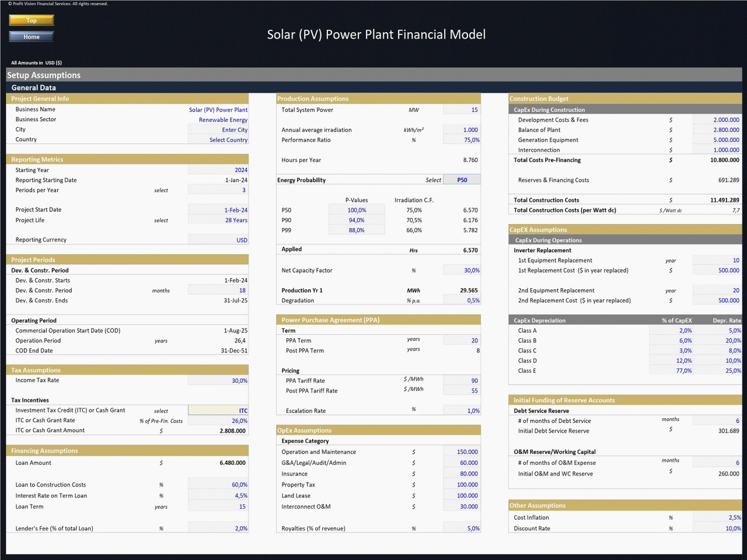Edit Class D depreciation rate
This screenshot has width=747, height=560.
pos(718,360)
